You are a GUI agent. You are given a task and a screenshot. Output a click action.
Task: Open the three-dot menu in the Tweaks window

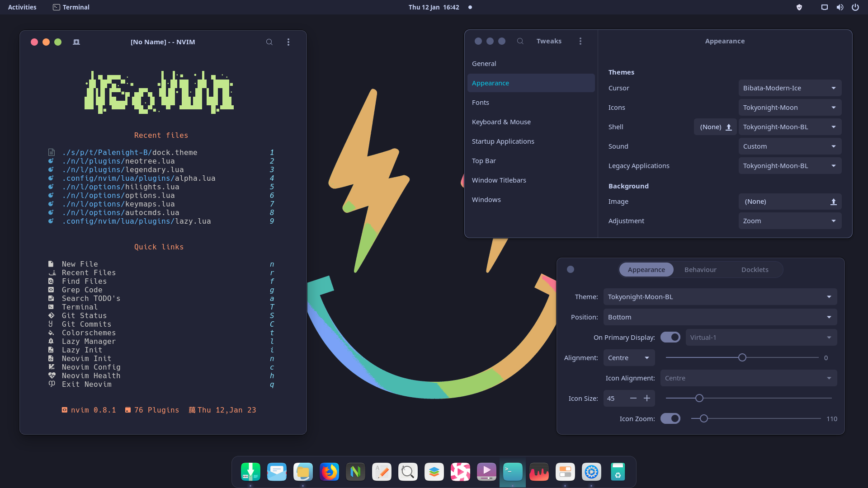coord(580,41)
